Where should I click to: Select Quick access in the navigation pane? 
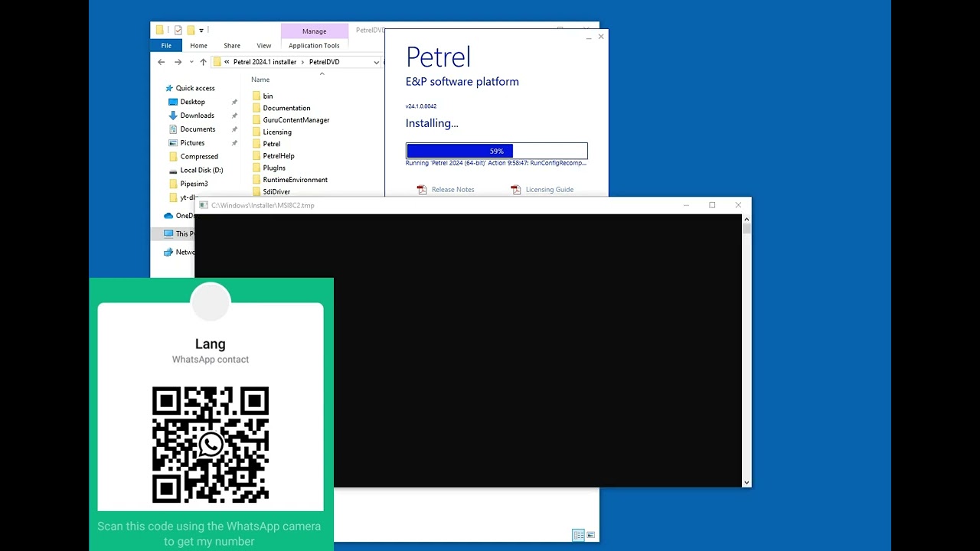point(195,88)
